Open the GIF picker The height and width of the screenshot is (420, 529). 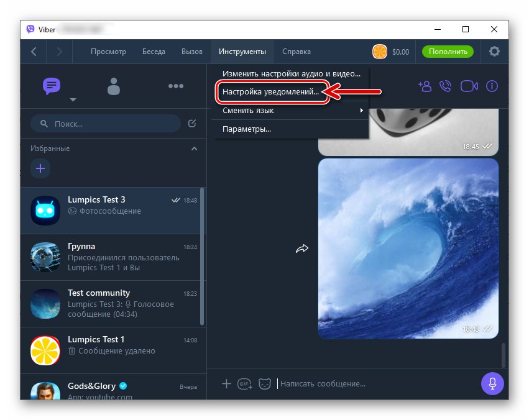pyautogui.click(x=245, y=384)
